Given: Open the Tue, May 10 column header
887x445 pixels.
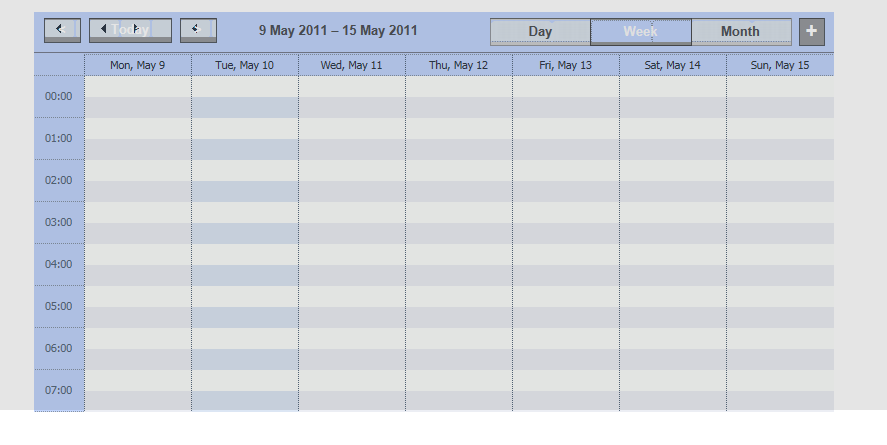Looking at the screenshot, I should click(x=244, y=65).
